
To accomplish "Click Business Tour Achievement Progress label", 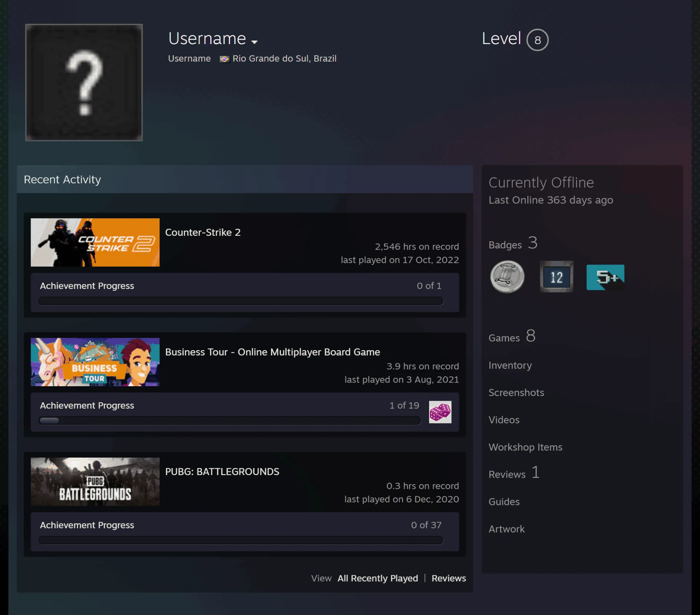I will (87, 406).
